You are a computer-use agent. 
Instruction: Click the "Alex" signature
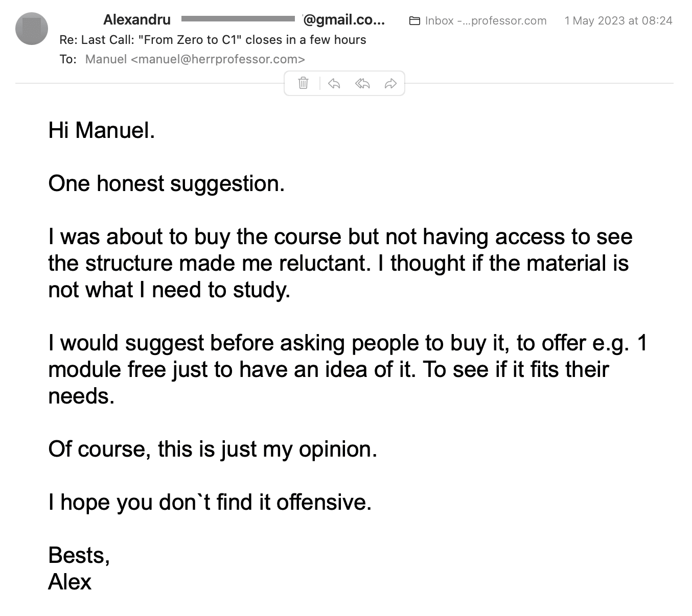click(x=70, y=582)
